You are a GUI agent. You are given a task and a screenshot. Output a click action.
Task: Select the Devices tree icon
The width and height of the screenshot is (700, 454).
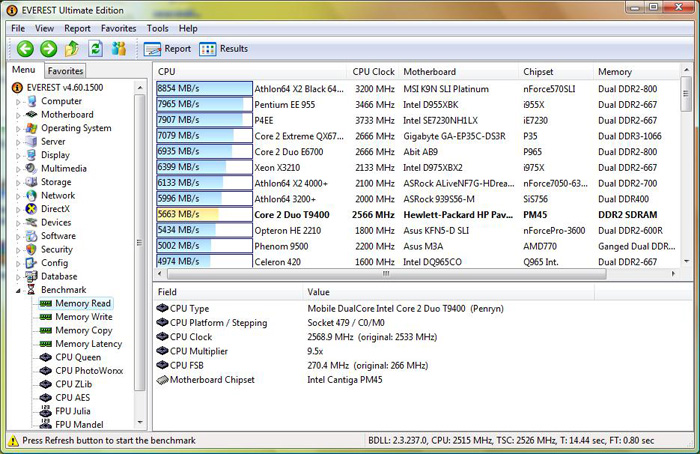pos(32,222)
